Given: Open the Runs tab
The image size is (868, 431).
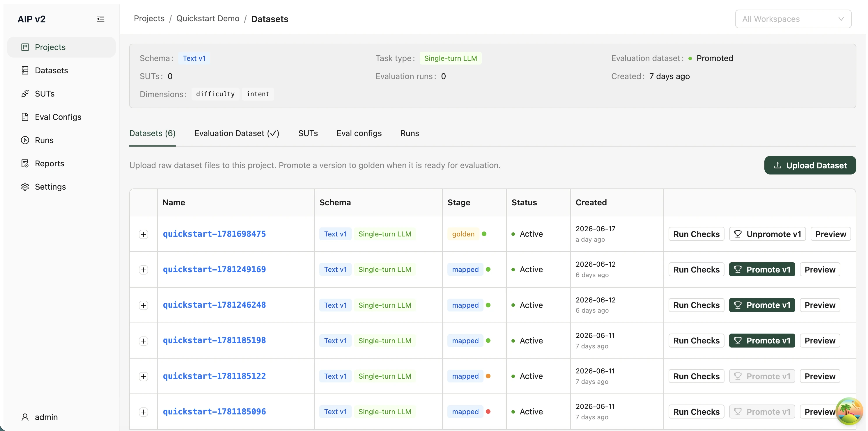Looking at the screenshot, I should pos(410,133).
